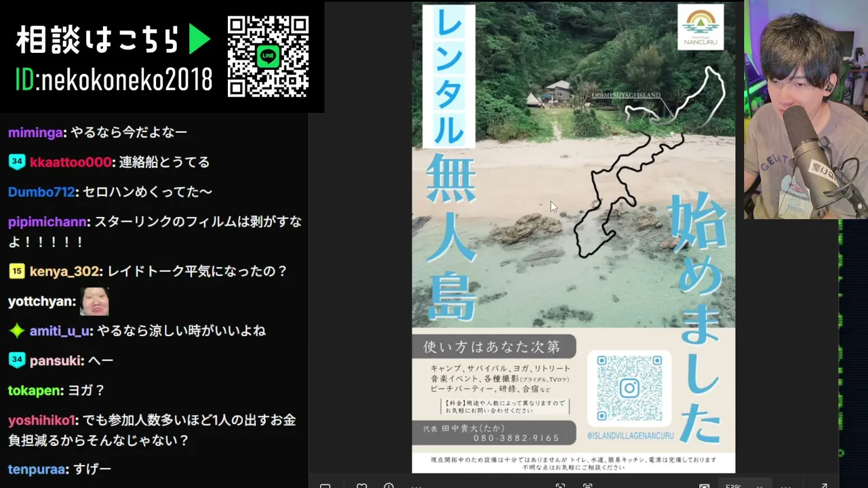Click the message すげー

click(92, 469)
